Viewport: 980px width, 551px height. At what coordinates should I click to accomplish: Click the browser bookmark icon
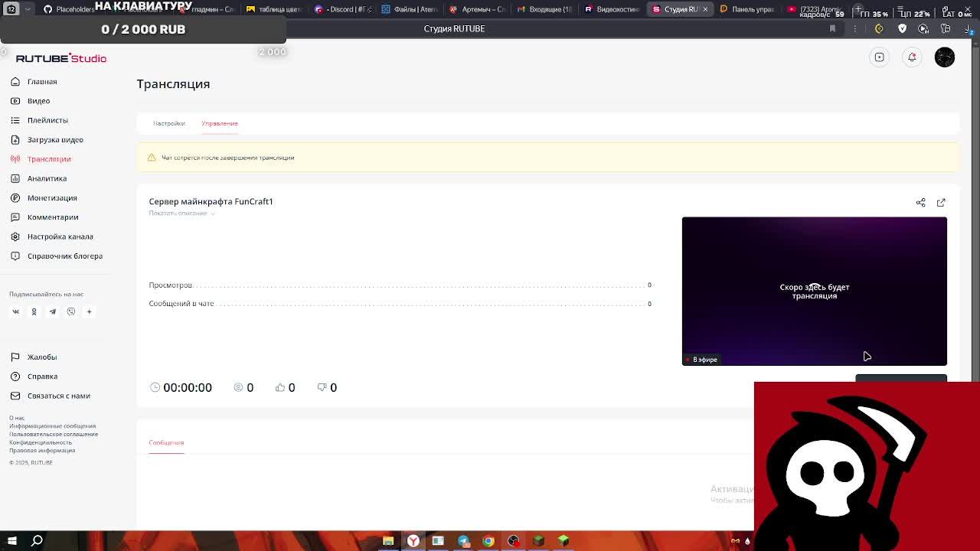832,29
